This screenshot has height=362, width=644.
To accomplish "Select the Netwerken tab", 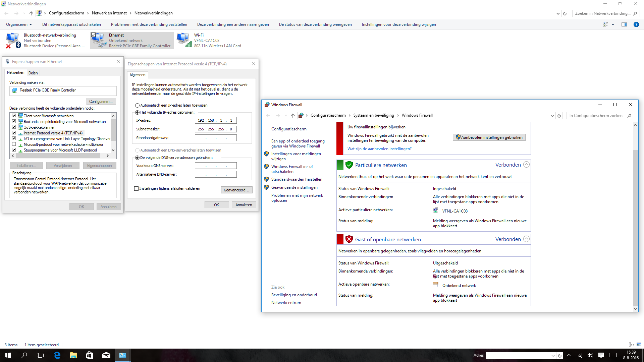I will 16,72.
